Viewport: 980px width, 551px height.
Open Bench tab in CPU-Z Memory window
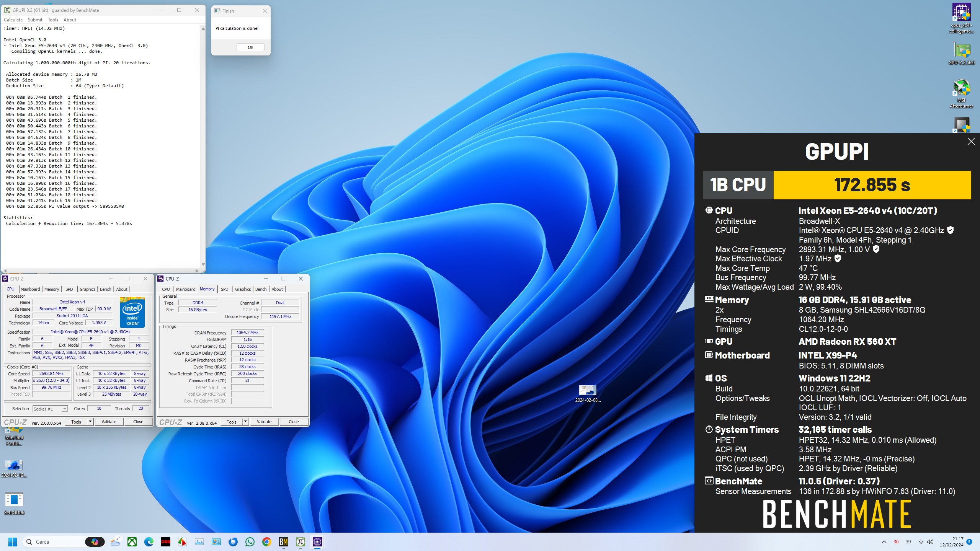261,289
